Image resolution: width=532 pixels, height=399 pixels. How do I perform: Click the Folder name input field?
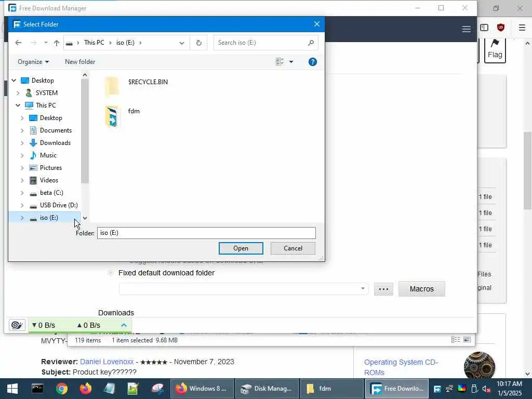[206, 233]
